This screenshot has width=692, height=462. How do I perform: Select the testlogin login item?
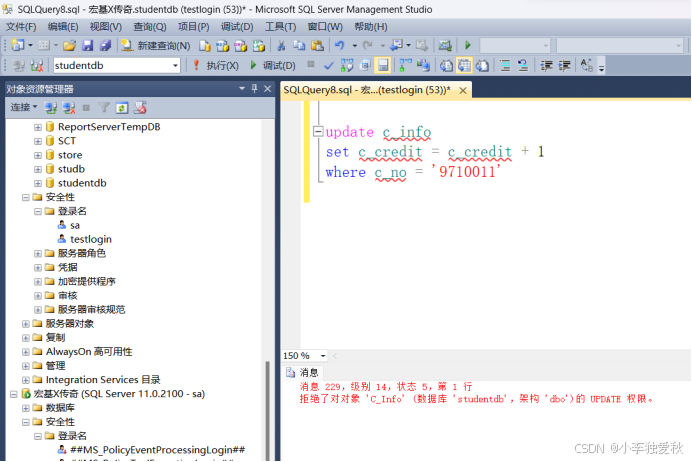[x=90, y=239]
